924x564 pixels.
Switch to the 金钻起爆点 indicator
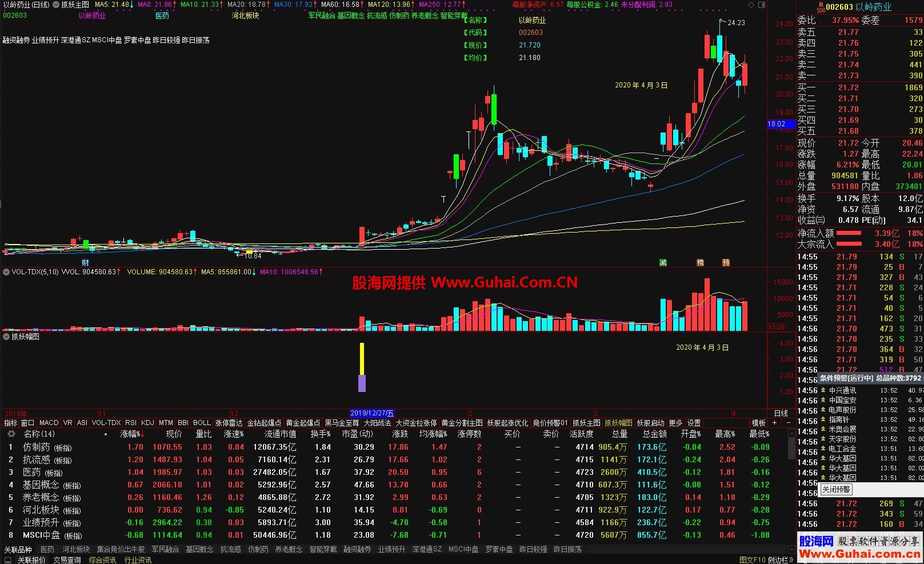coord(264,423)
